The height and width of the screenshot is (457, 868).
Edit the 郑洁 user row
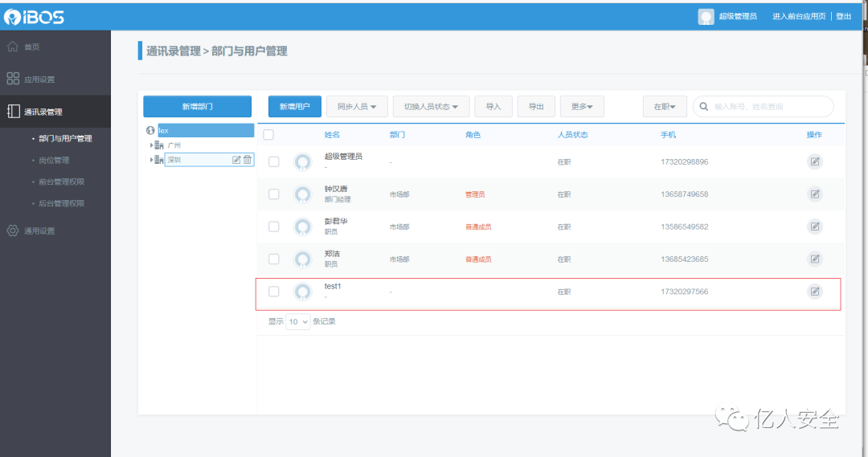(815, 259)
